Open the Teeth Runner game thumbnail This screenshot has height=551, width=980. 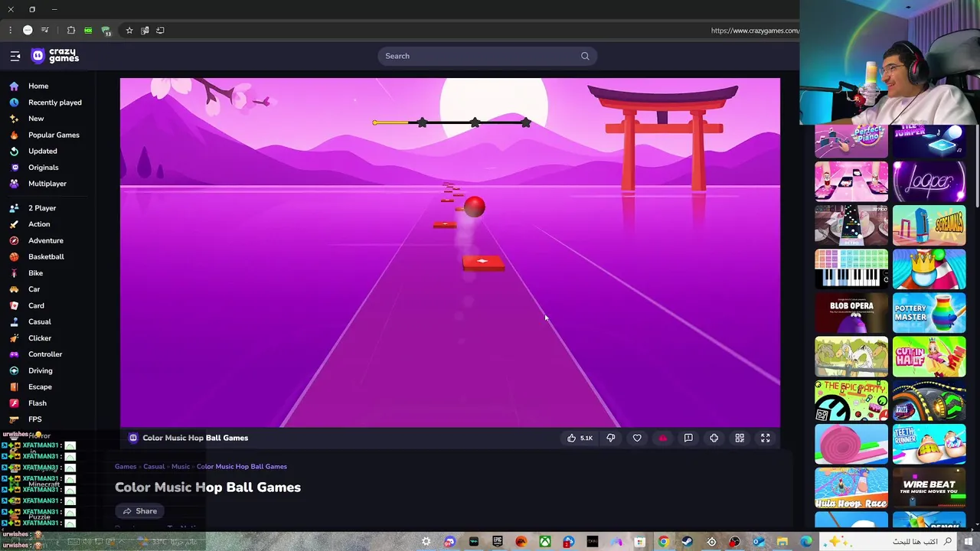click(x=929, y=444)
